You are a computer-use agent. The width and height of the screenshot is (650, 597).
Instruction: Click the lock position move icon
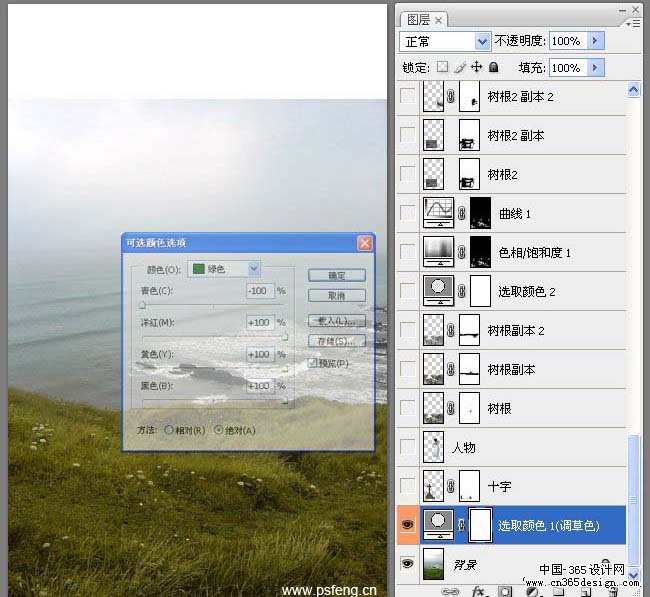click(x=477, y=67)
